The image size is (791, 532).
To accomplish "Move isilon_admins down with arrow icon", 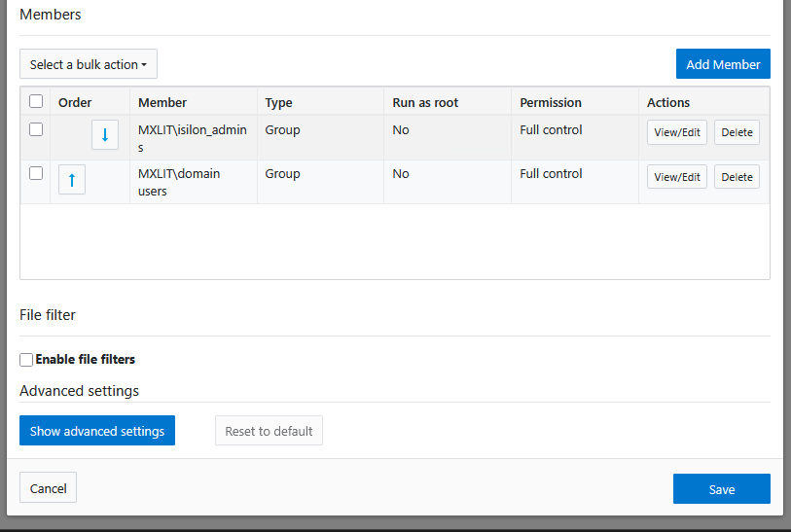I will 105,134.
